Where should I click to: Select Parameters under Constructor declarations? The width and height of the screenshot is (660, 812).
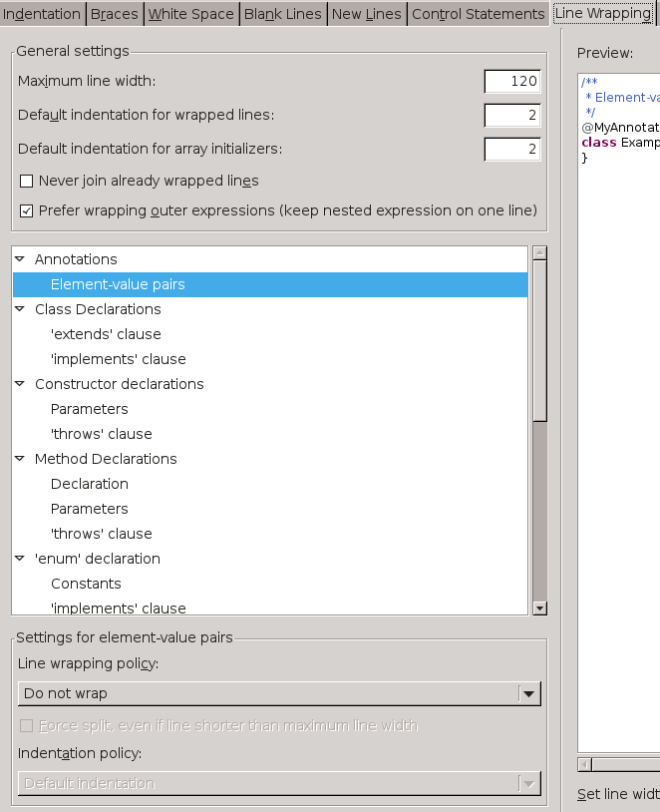tap(90, 409)
